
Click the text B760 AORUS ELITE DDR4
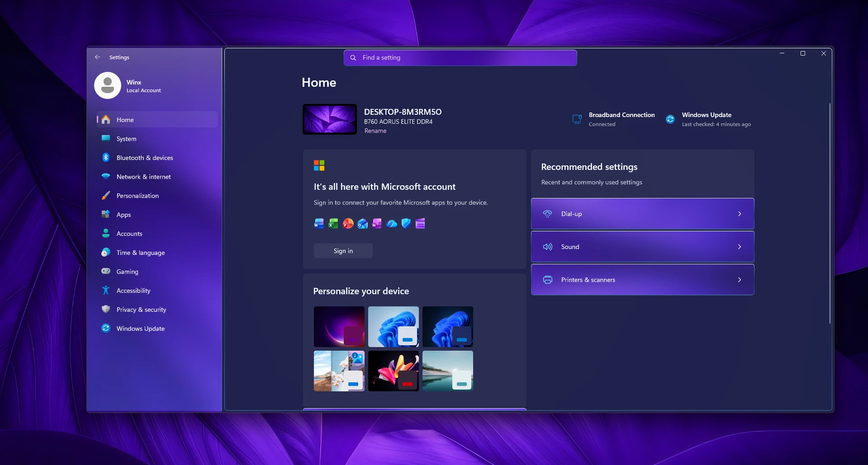click(x=398, y=122)
